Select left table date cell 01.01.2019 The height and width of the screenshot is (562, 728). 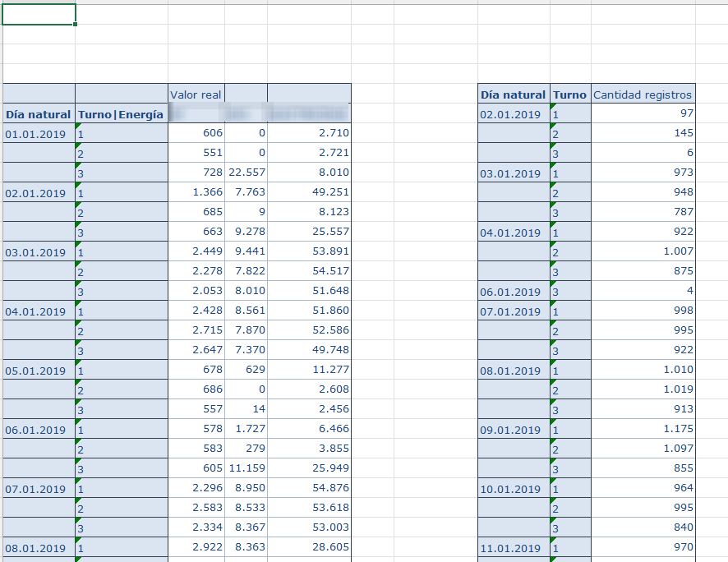39,134
